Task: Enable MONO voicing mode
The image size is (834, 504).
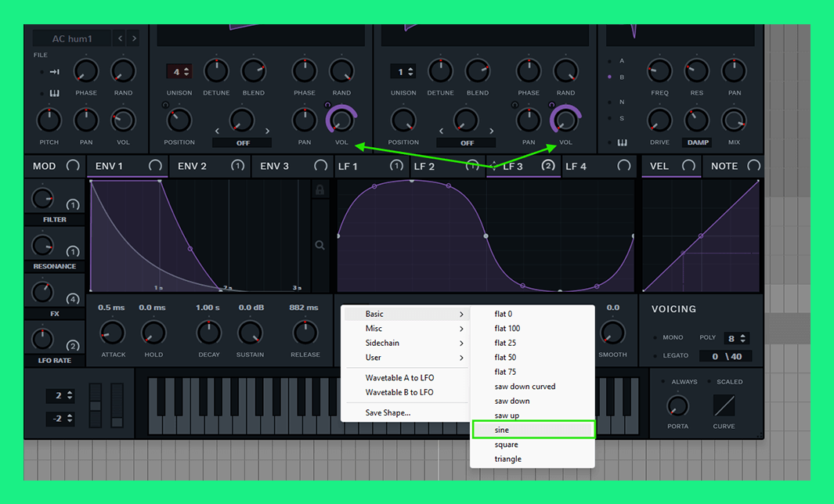Action: pos(656,338)
